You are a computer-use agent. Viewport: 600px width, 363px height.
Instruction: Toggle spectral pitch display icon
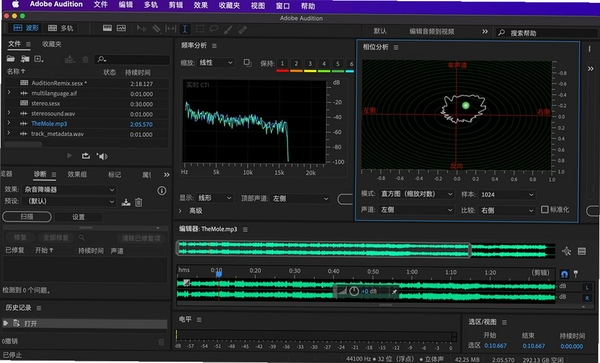[121, 28]
